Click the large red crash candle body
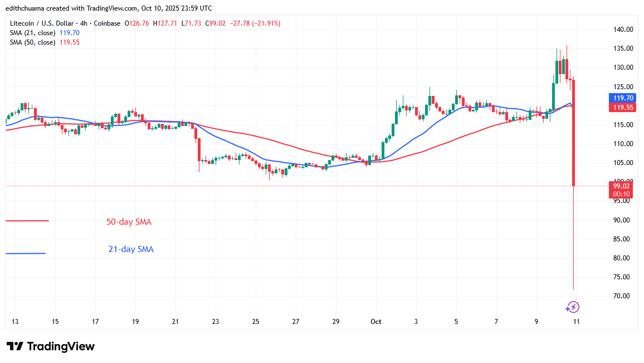Viewport: 644px width, 363px height. pos(573,133)
